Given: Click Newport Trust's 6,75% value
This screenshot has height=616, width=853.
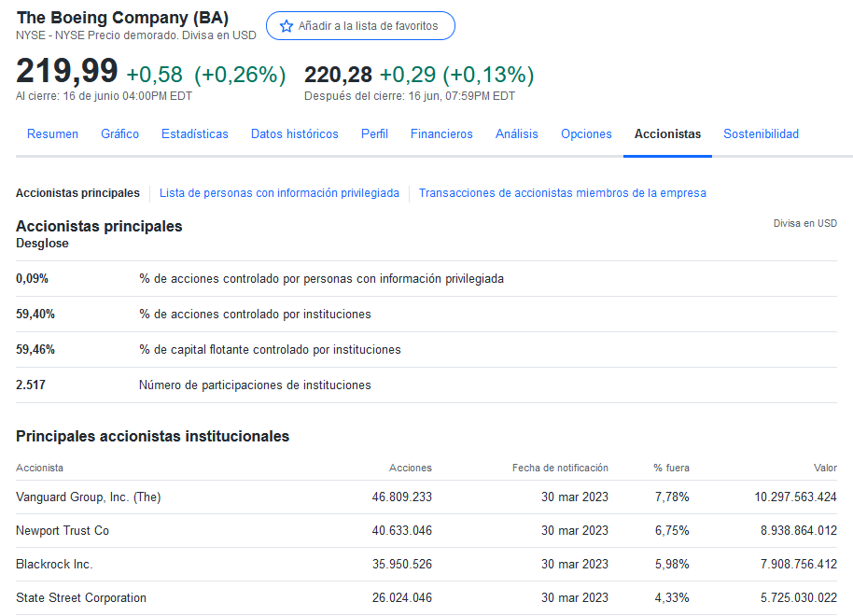Looking at the screenshot, I should pyautogui.click(x=672, y=530).
